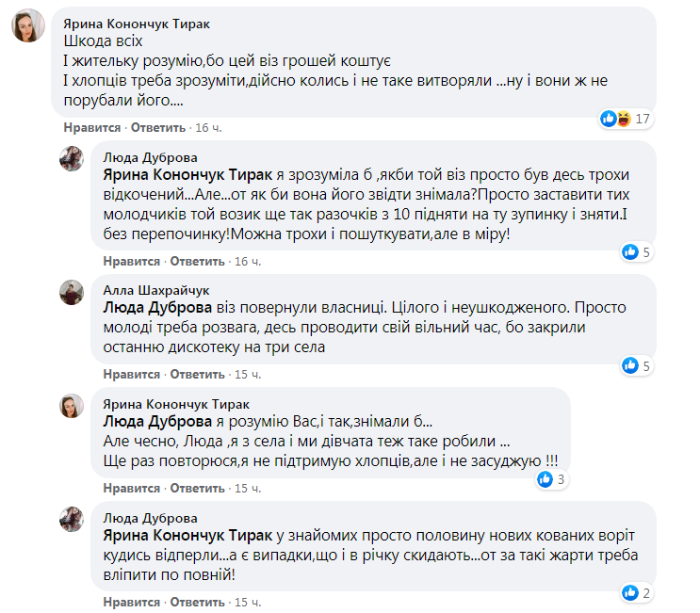The width and height of the screenshot is (700, 613).
Task: Click Алла Шахрайчук's profile picture
Action: 73,293
